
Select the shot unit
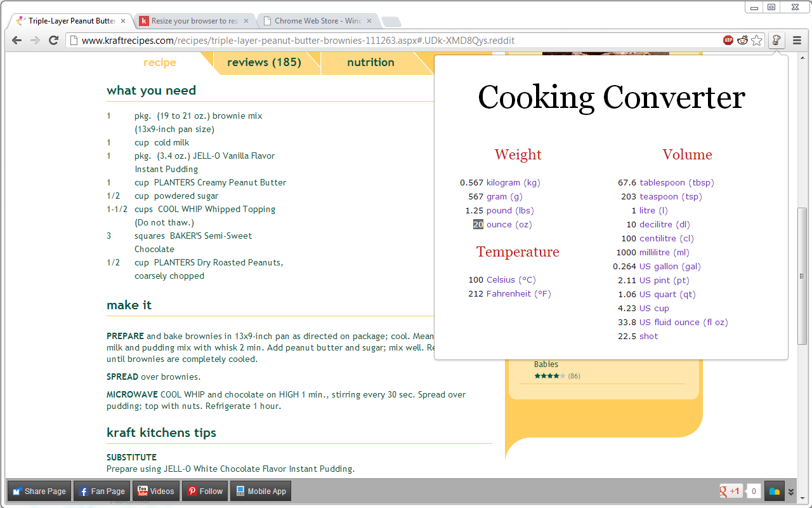649,336
